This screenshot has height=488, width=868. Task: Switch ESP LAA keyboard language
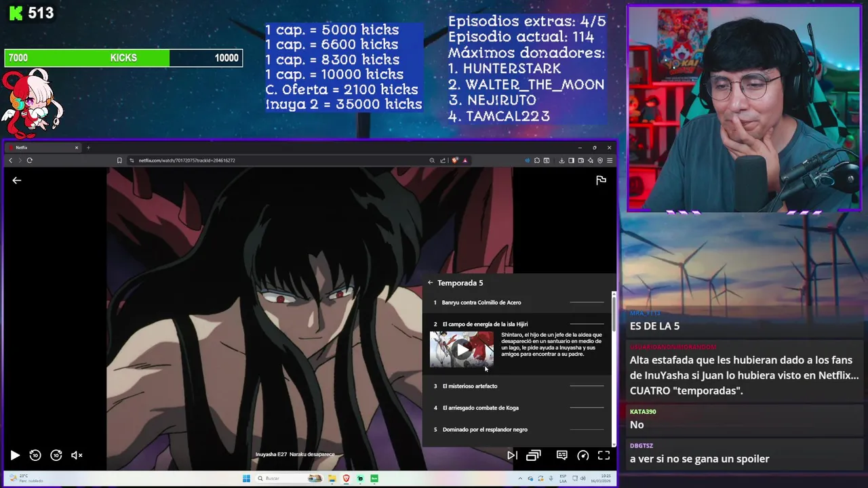pyautogui.click(x=563, y=479)
